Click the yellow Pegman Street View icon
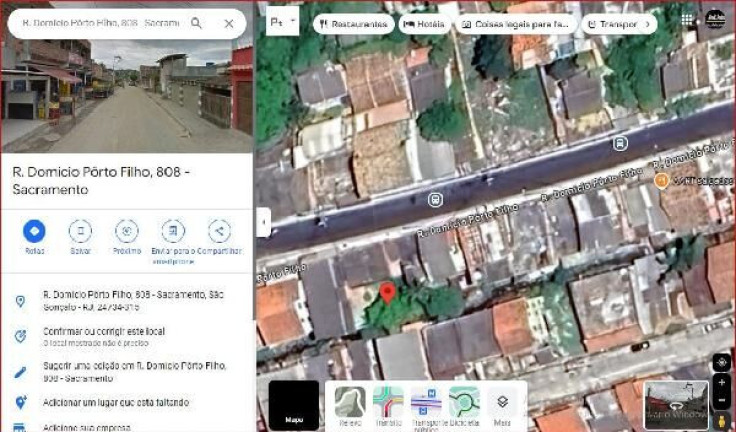This screenshot has height=432, width=736. coord(722,421)
